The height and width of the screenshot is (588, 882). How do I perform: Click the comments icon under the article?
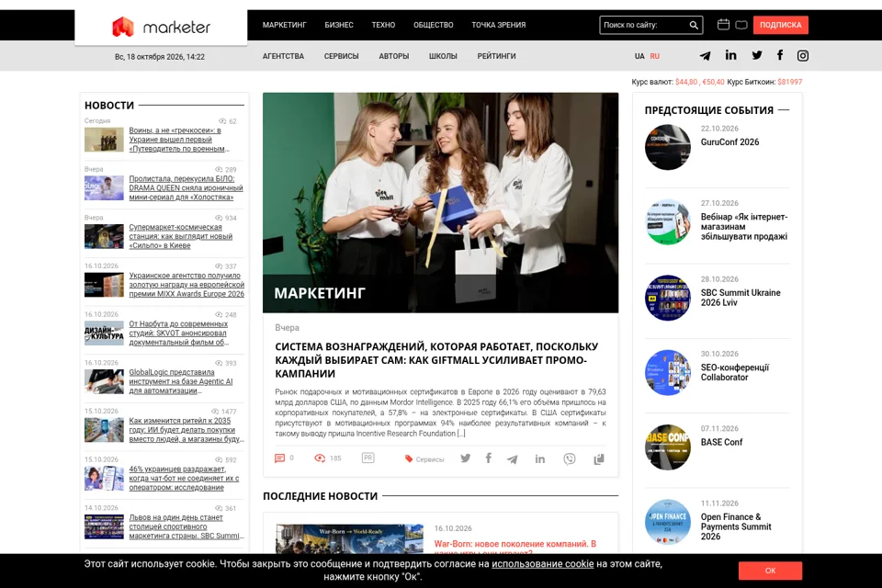click(279, 458)
